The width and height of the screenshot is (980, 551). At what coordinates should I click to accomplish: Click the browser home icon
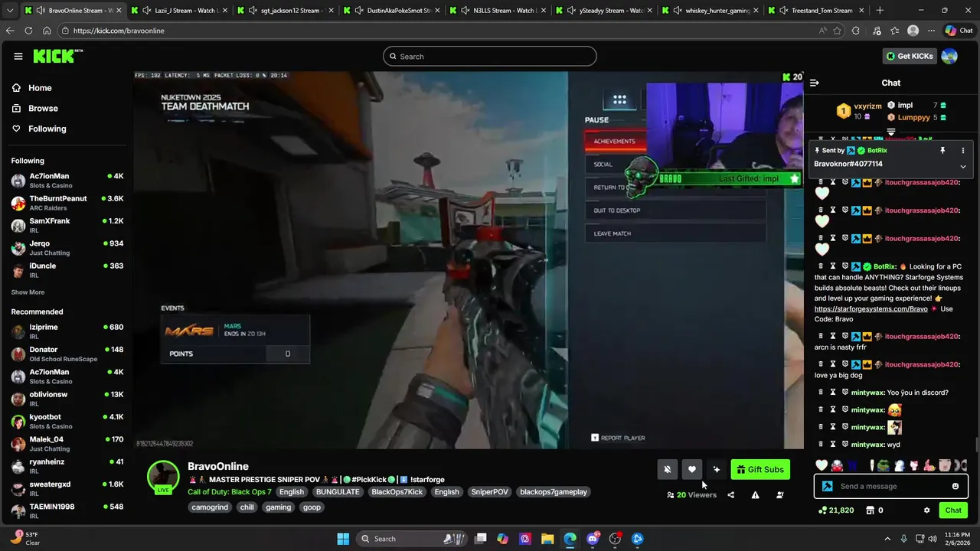pos(47,31)
